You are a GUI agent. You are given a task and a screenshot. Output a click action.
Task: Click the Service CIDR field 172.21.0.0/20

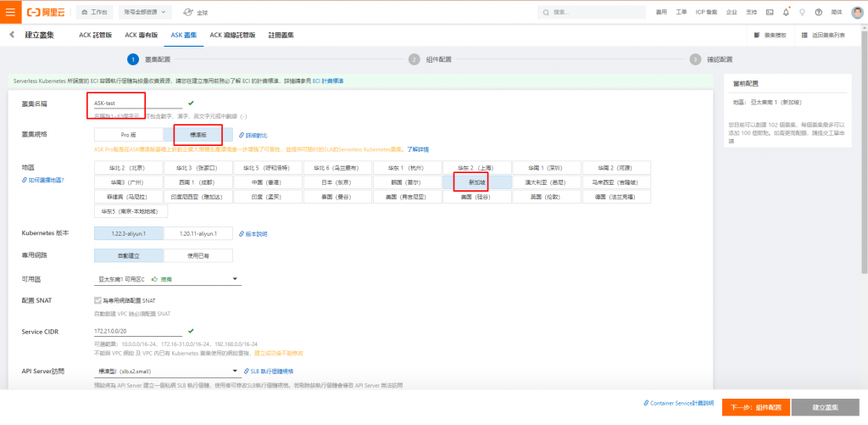(x=137, y=332)
